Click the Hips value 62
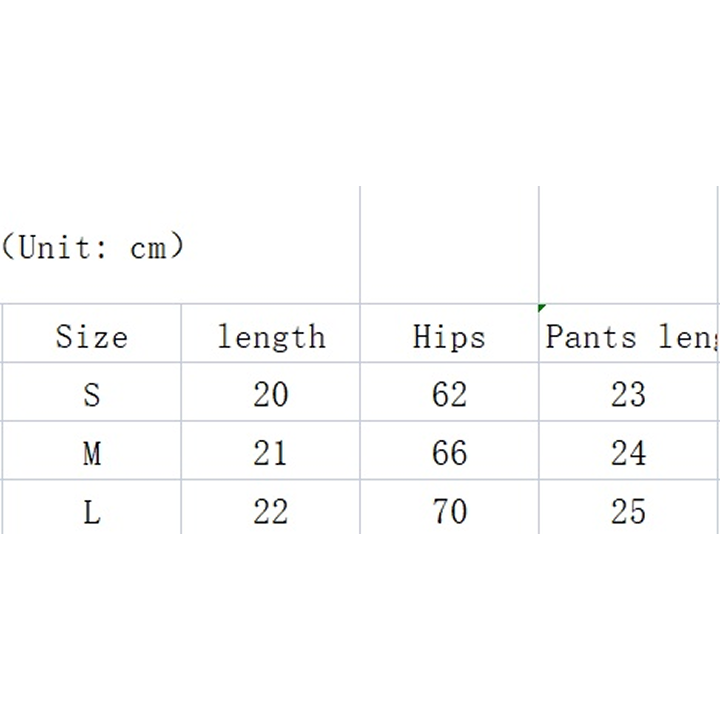This screenshot has height=720, width=720. (449, 394)
